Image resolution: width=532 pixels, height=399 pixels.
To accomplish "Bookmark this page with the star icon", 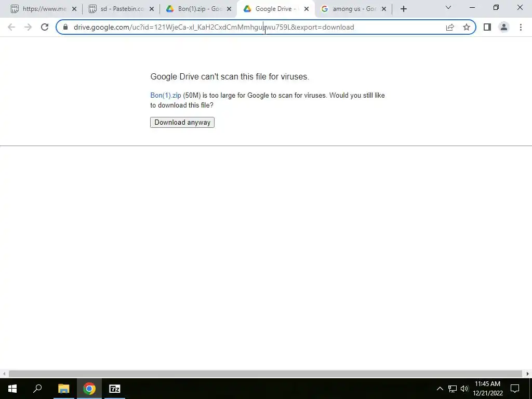I will (x=467, y=27).
